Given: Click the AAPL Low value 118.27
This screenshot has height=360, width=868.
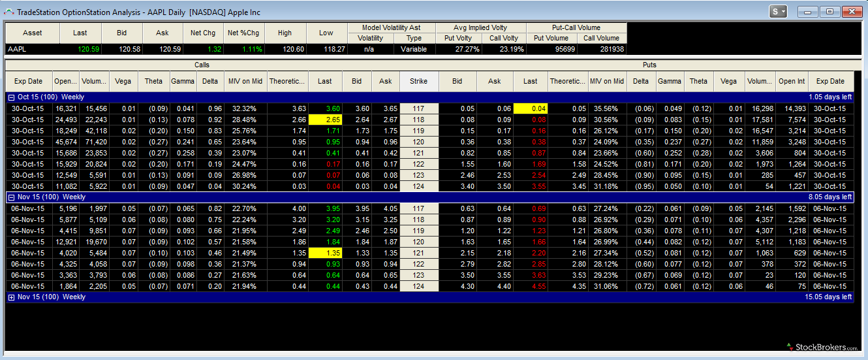Looking at the screenshot, I should 335,49.
